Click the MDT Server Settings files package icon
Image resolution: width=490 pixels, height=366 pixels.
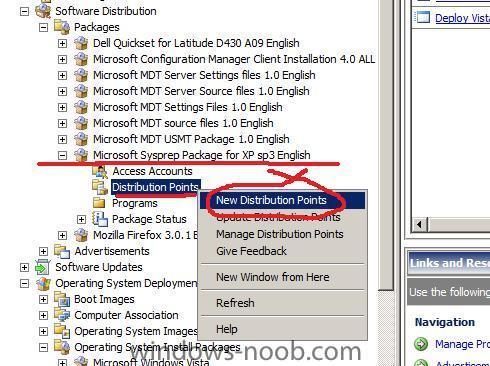[x=81, y=75]
